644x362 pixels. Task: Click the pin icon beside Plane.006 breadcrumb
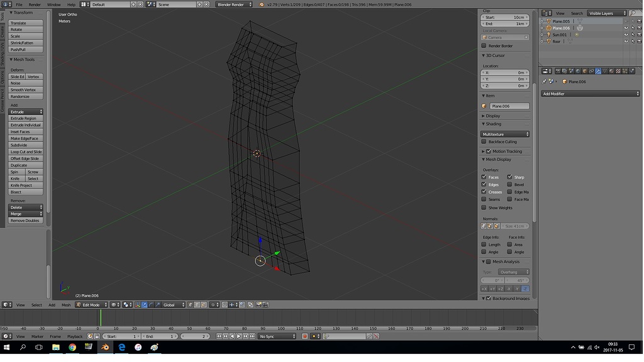[x=544, y=82]
